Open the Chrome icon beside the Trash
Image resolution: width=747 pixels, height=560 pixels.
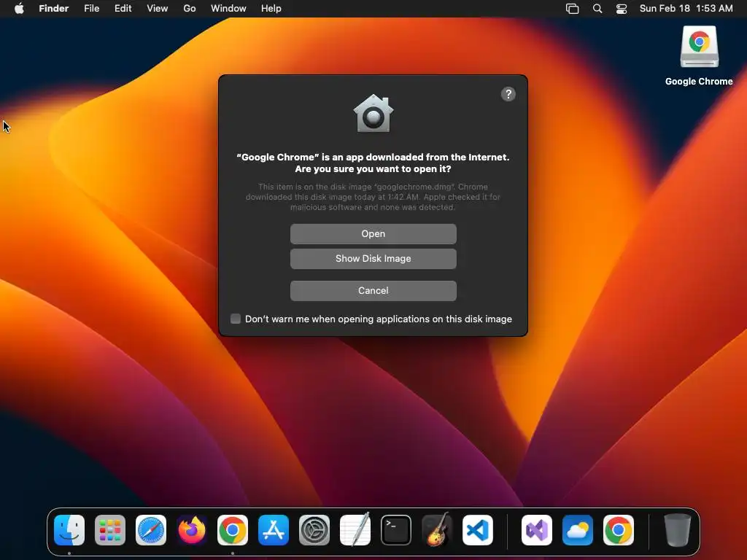point(619,530)
